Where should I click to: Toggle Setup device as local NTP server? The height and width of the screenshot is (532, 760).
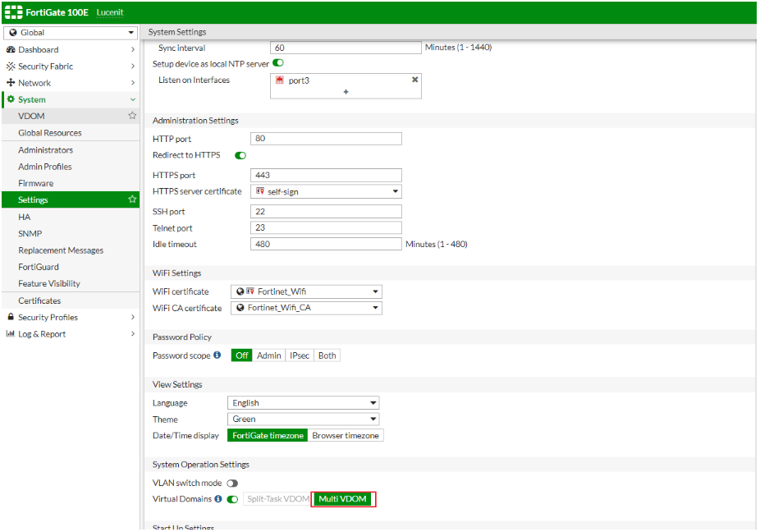(x=278, y=63)
